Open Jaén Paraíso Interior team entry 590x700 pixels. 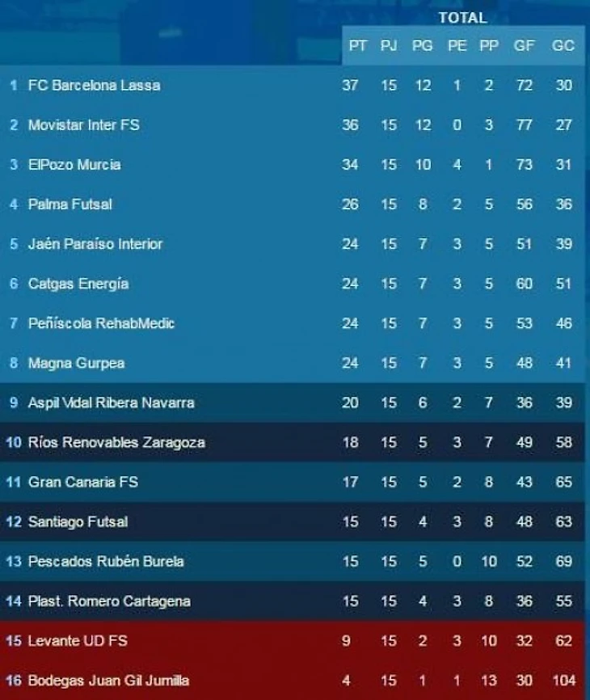pos(95,243)
